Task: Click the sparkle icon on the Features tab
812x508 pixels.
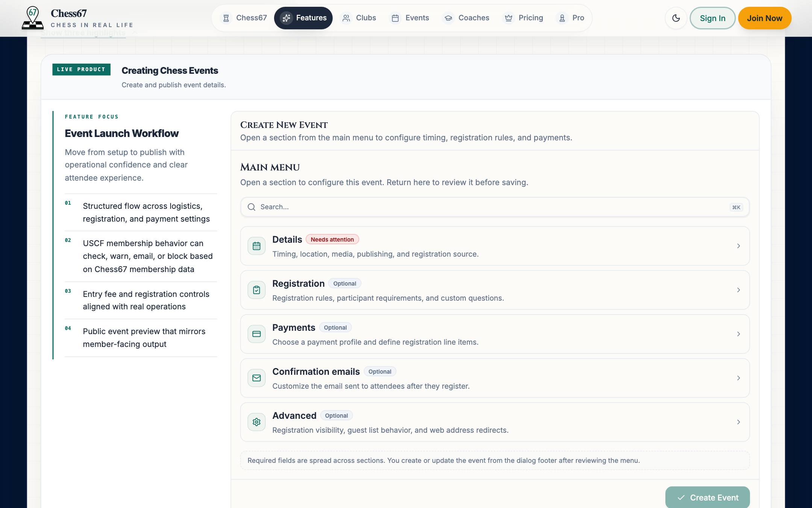Action: click(x=286, y=18)
